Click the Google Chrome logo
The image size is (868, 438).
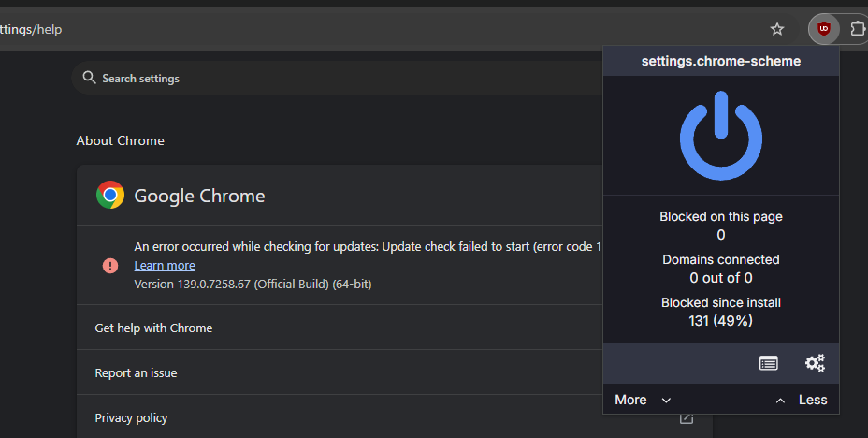tap(110, 196)
